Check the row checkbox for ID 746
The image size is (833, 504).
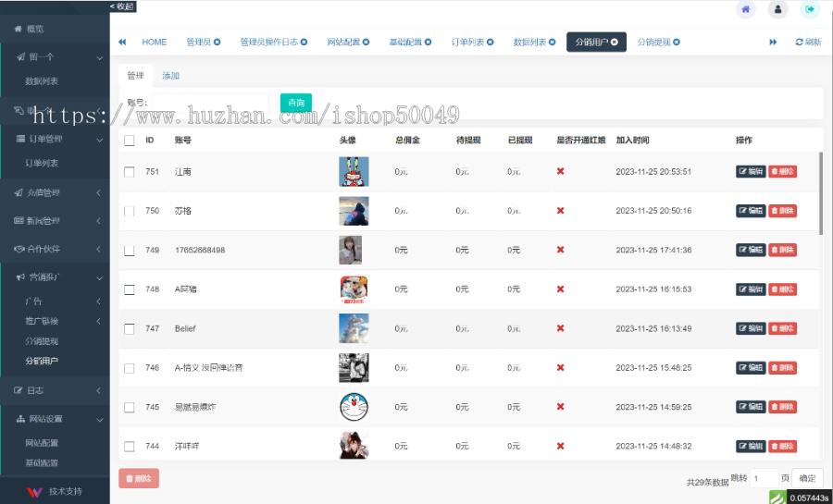129,368
